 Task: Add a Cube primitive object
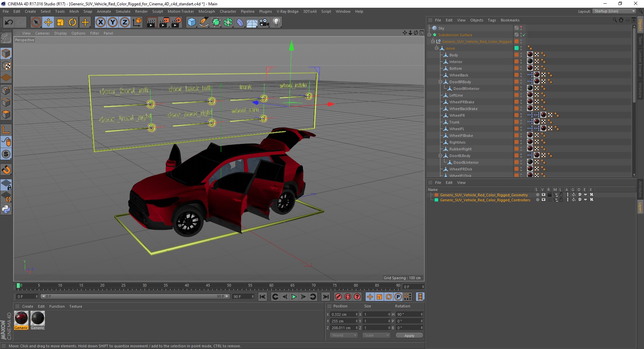point(192,22)
